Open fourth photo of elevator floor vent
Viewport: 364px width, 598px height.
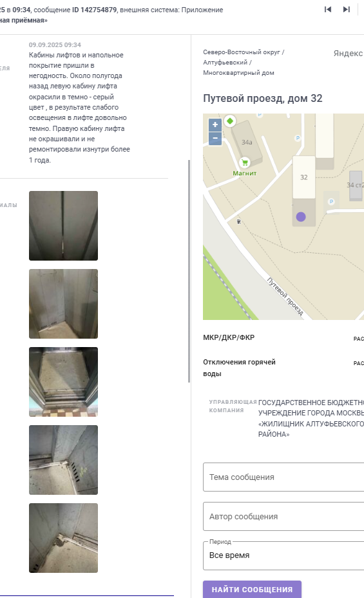click(x=64, y=460)
